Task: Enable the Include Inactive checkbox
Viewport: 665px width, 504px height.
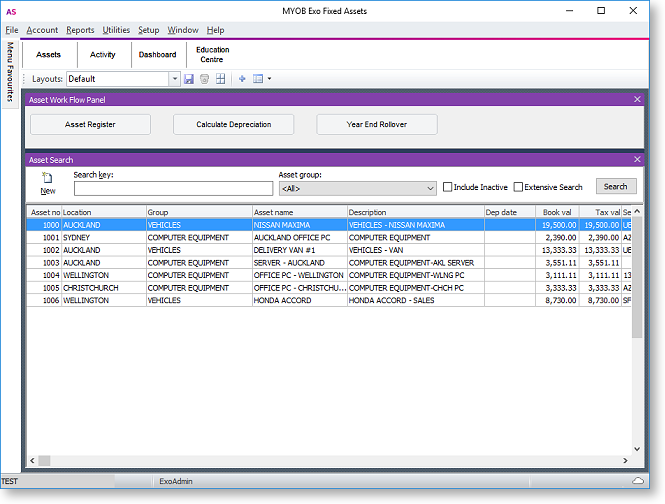Action: click(x=448, y=187)
